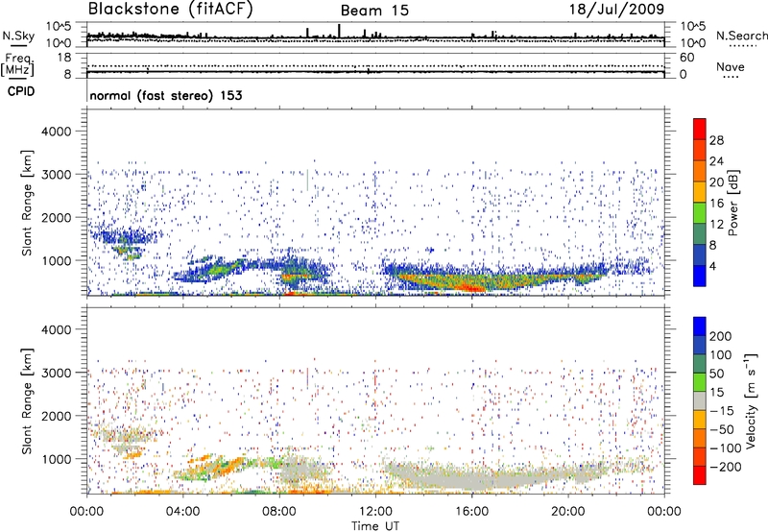Click the '28' label on Power colorbar
Screen dimensions: 768x532
716,140
